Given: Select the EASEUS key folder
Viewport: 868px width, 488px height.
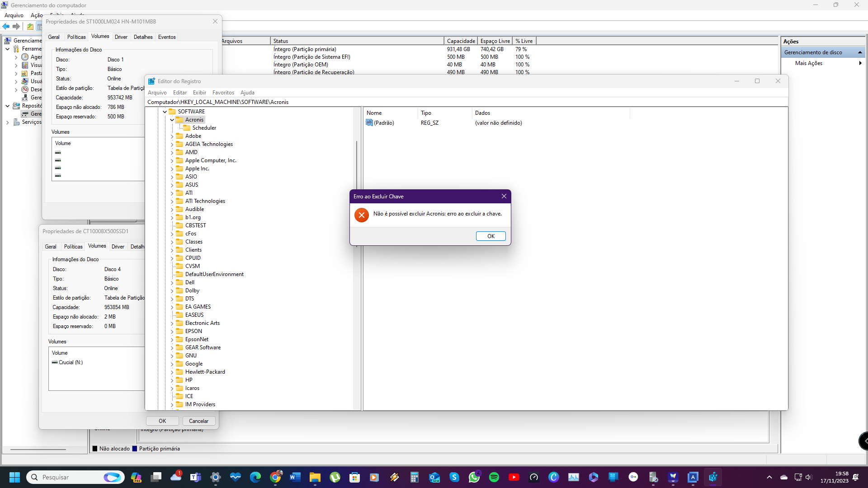Looking at the screenshot, I should point(190,315).
